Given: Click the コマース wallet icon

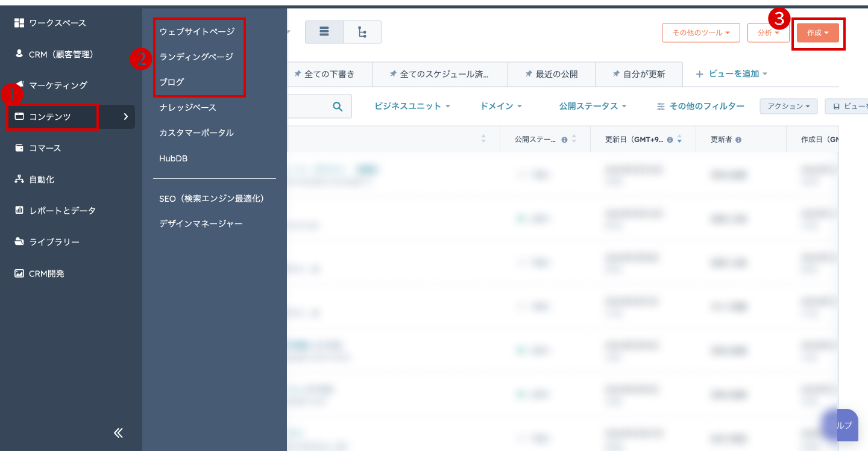Looking at the screenshot, I should (19, 148).
